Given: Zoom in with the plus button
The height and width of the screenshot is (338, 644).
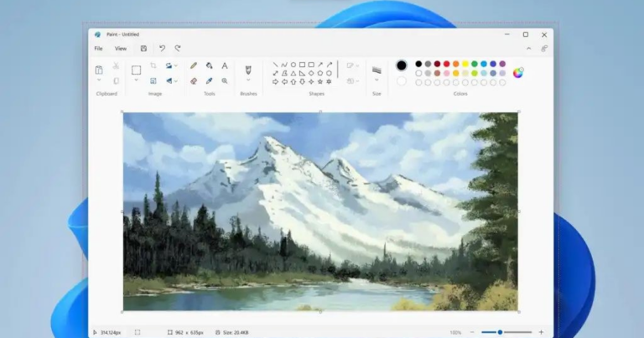Looking at the screenshot, I should [x=541, y=332].
